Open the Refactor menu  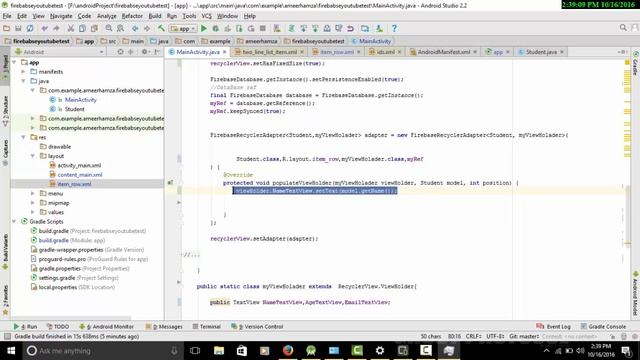point(132,16)
